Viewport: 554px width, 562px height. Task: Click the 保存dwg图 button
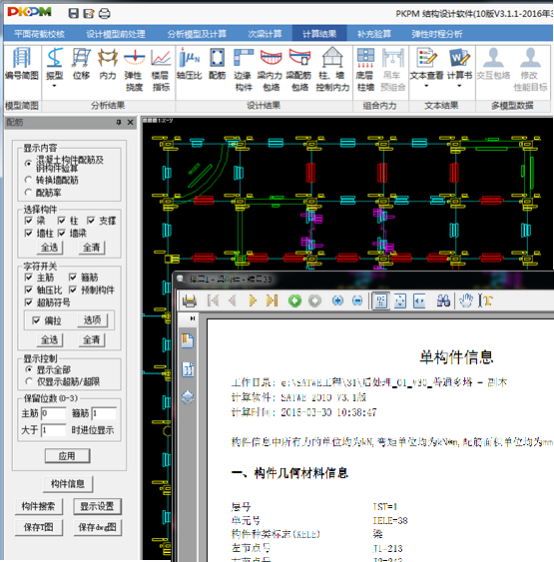(97, 527)
